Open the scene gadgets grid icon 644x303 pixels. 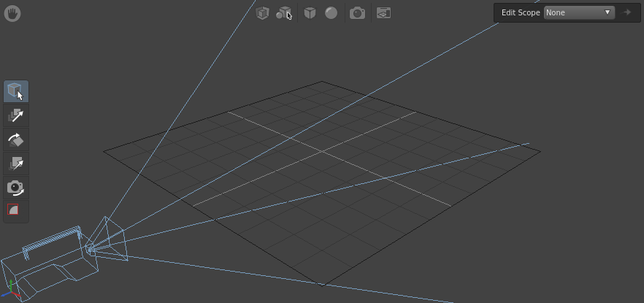pos(383,13)
